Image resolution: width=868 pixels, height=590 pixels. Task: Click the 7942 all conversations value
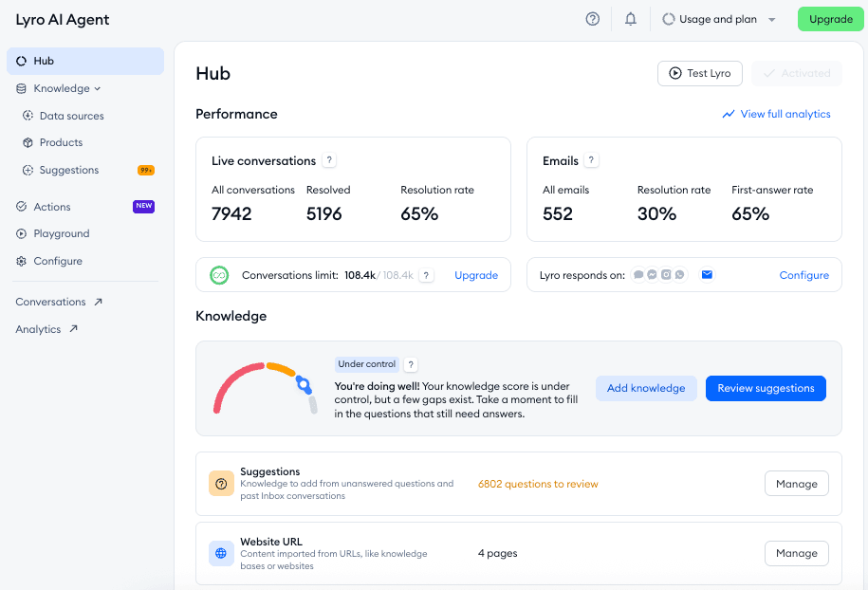pos(231,213)
